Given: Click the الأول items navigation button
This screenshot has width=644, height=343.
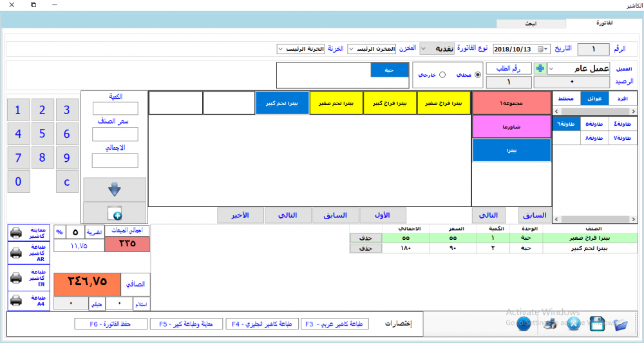Looking at the screenshot, I should click(383, 215).
